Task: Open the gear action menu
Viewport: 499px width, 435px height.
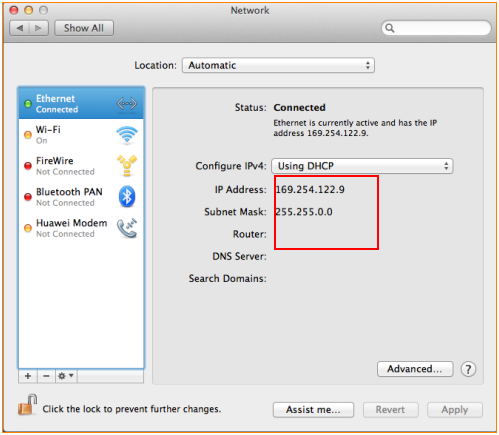Action: (x=66, y=376)
